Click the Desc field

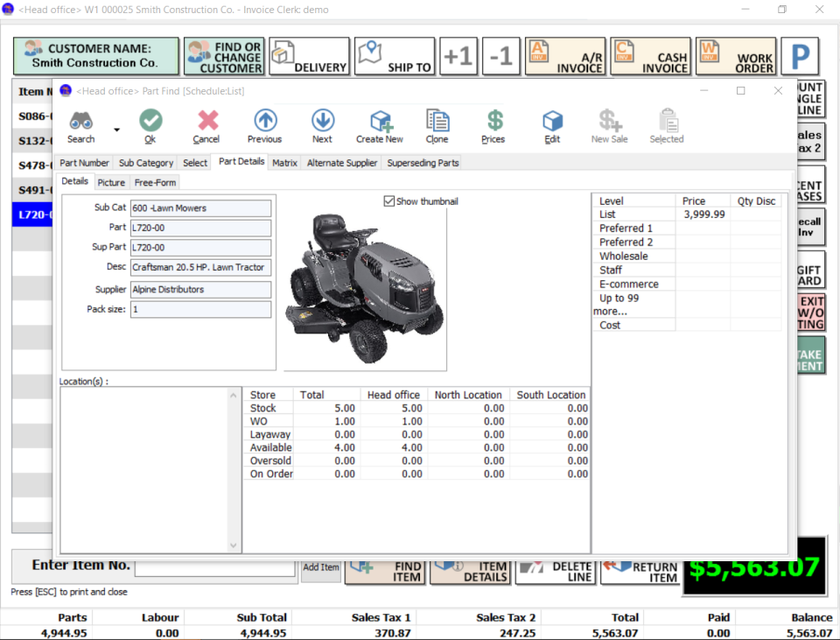click(200, 268)
